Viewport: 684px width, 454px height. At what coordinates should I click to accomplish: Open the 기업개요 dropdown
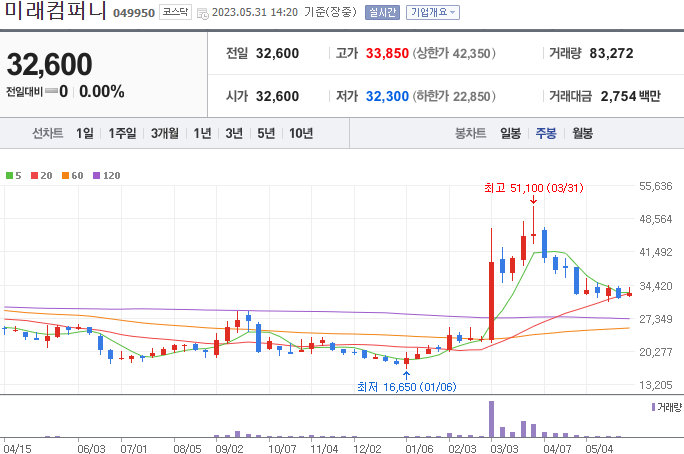click(433, 12)
